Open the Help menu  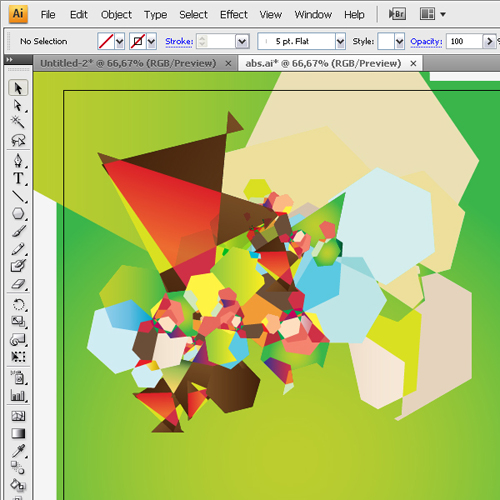point(354,15)
